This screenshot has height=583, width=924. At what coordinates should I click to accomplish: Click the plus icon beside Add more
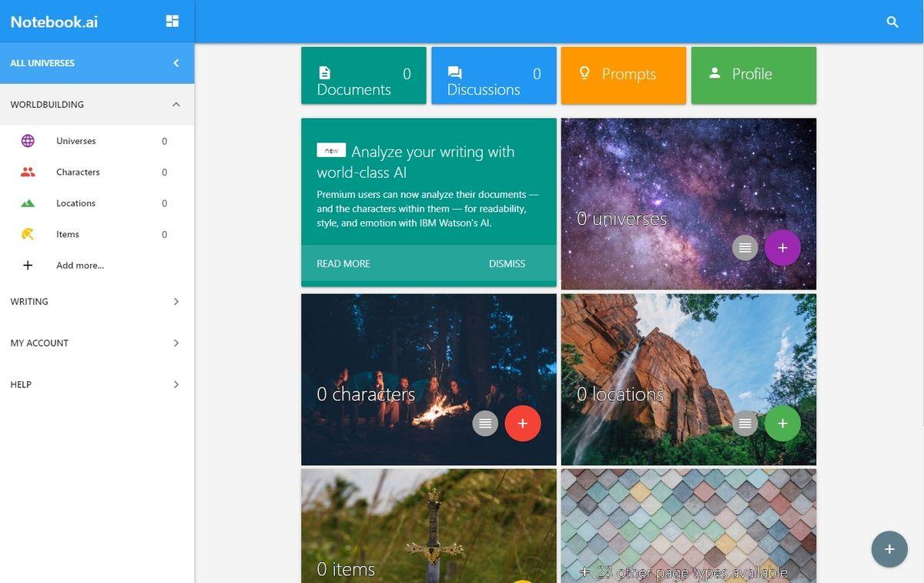click(x=28, y=265)
